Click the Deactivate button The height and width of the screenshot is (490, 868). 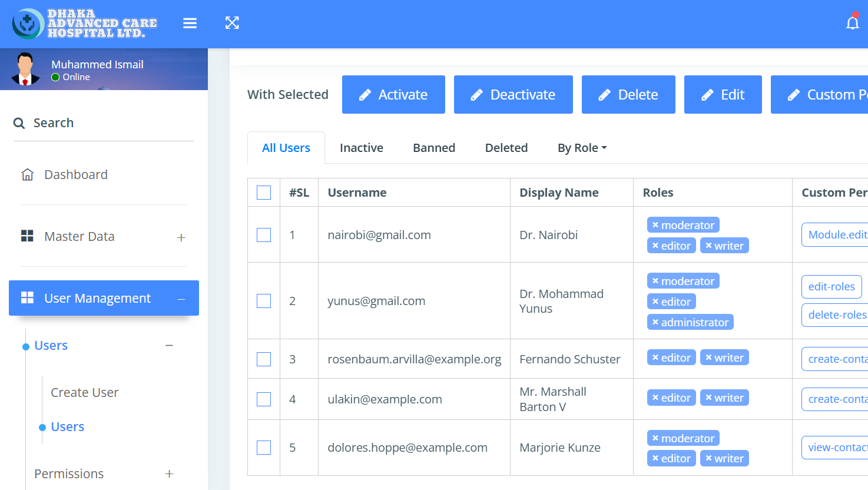coord(513,95)
